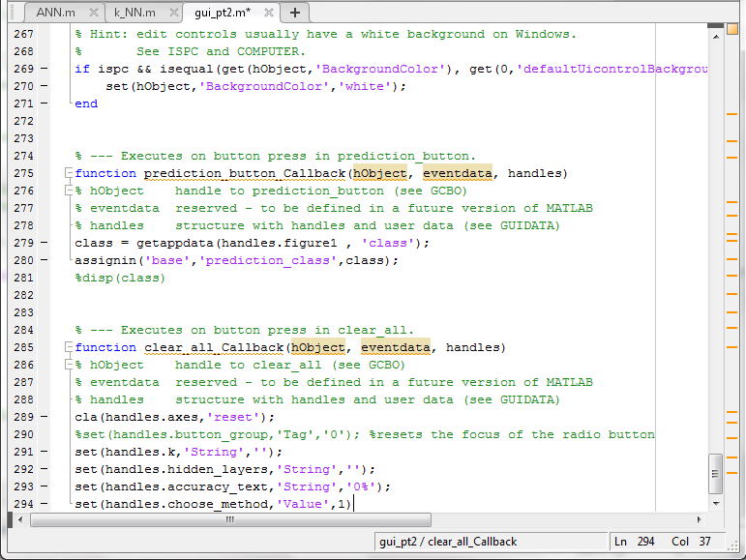The width and height of the screenshot is (746, 560).
Task: Click line number 285
Action: click(24, 347)
